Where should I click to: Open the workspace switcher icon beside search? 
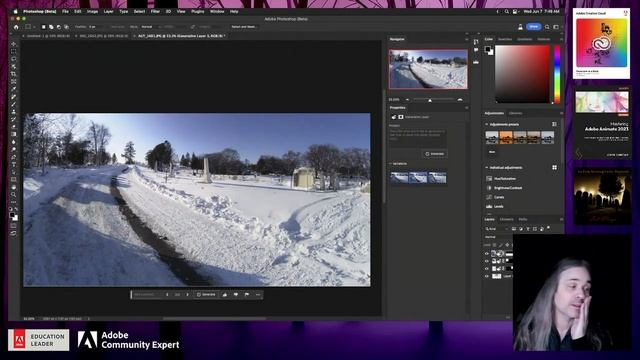(x=556, y=27)
